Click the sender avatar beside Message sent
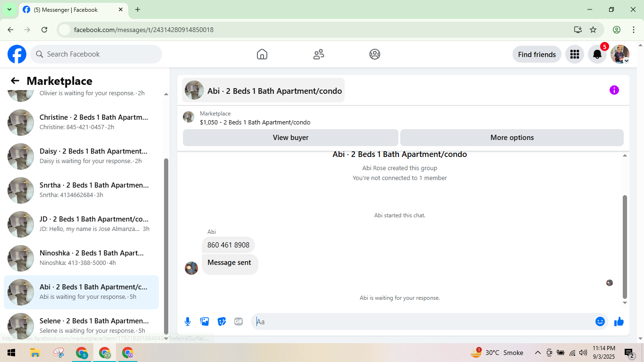Image resolution: width=644 pixels, height=362 pixels. tap(191, 268)
